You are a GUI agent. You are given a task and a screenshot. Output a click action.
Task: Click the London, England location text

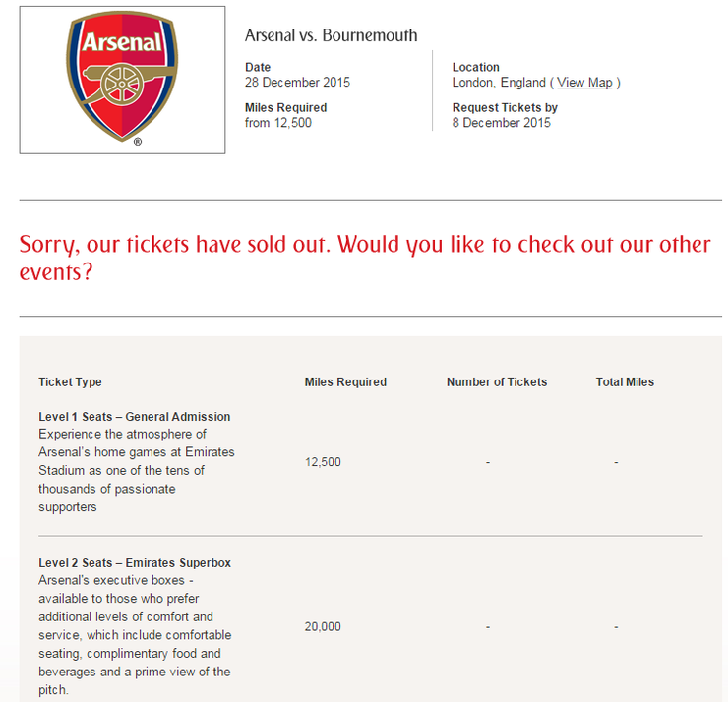point(499,83)
